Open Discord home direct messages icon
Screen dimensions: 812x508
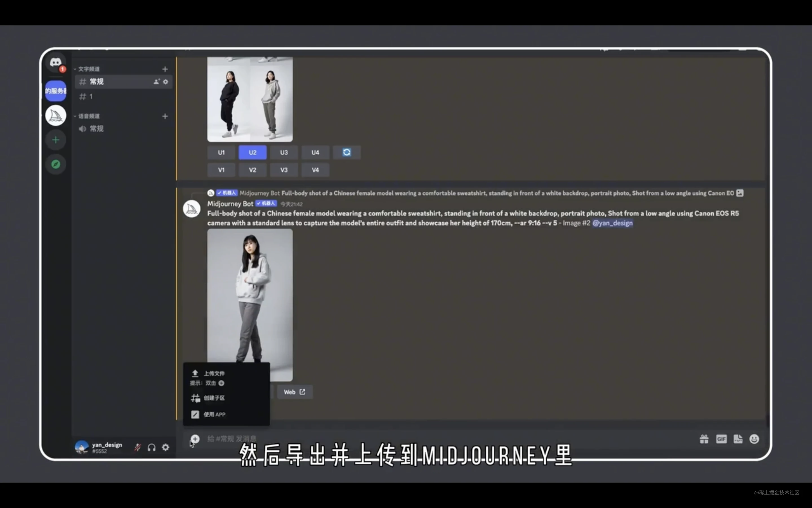point(56,63)
